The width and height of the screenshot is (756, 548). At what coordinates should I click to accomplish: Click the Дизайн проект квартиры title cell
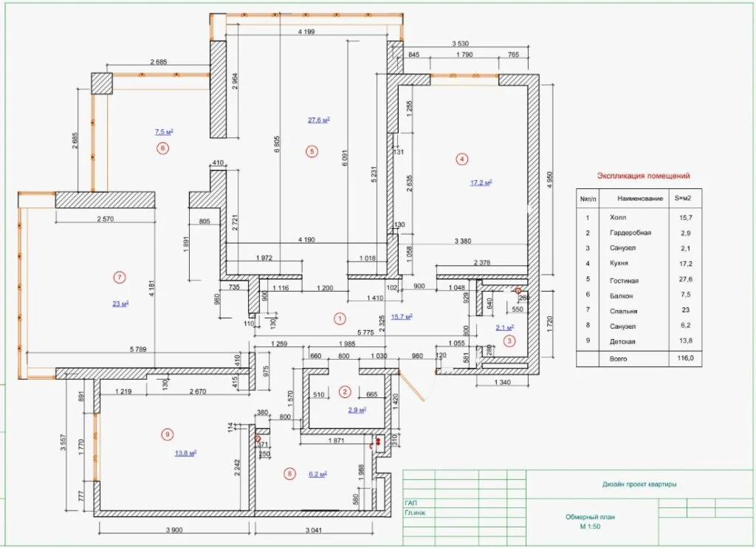tap(639, 484)
